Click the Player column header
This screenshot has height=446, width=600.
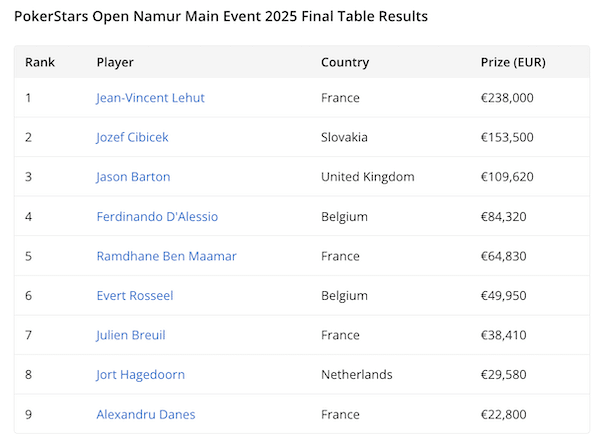pos(115,62)
